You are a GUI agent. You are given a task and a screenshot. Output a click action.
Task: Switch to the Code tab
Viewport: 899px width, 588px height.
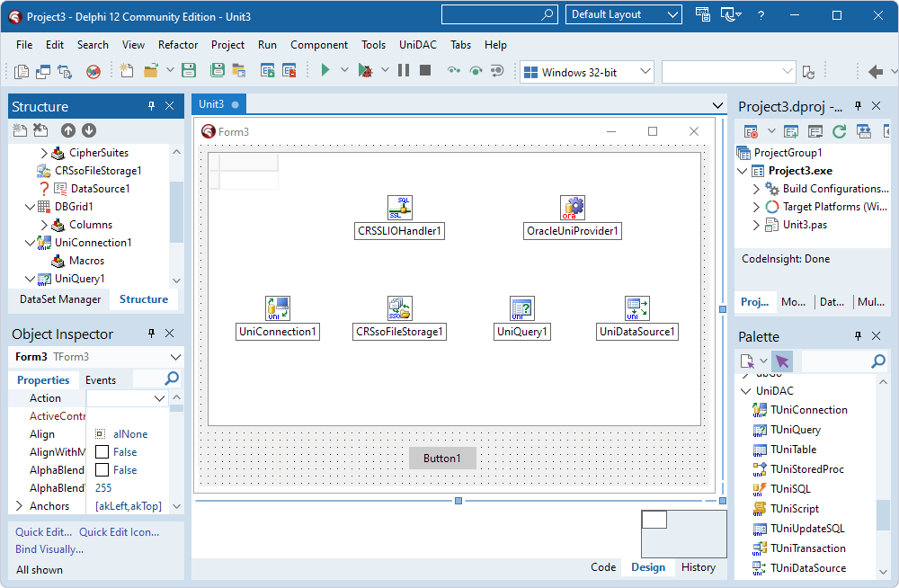(603, 566)
